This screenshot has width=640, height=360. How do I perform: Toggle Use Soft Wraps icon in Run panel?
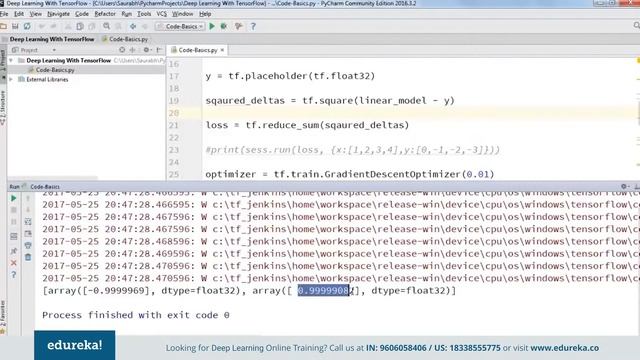(x=28, y=222)
